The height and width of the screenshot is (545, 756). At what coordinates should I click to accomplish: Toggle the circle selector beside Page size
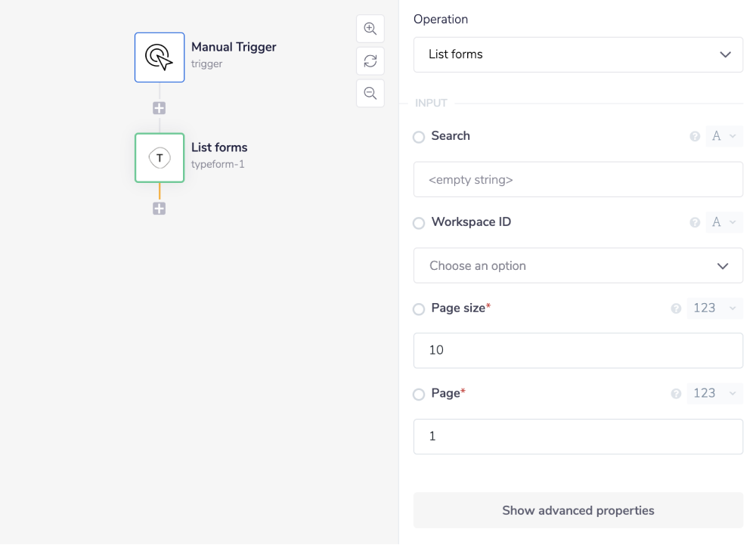417,309
